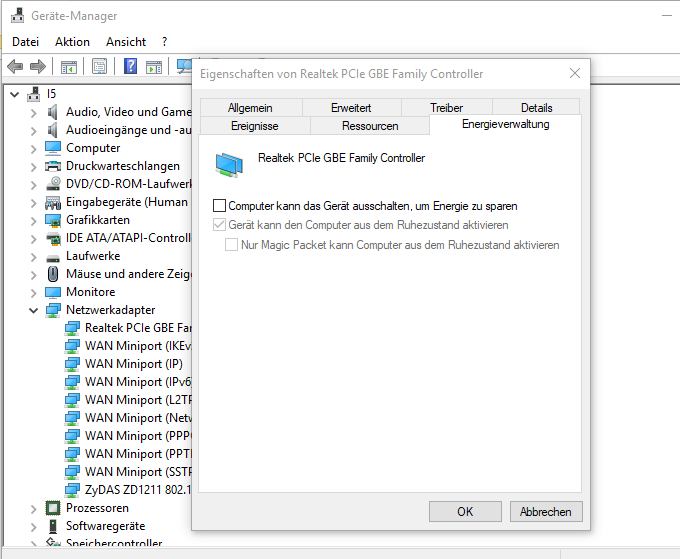Image resolution: width=680 pixels, height=559 pixels.
Task: Switch to the Treiber tab
Action: (x=447, y=108)
